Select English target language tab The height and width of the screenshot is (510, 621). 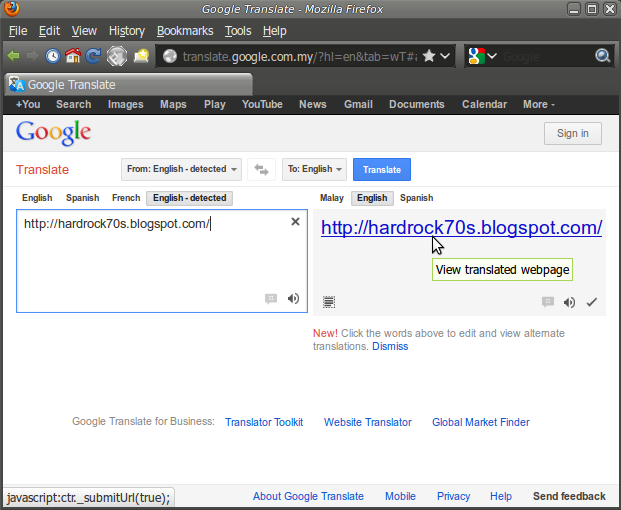pyautogui.click(x=372, y=198)
